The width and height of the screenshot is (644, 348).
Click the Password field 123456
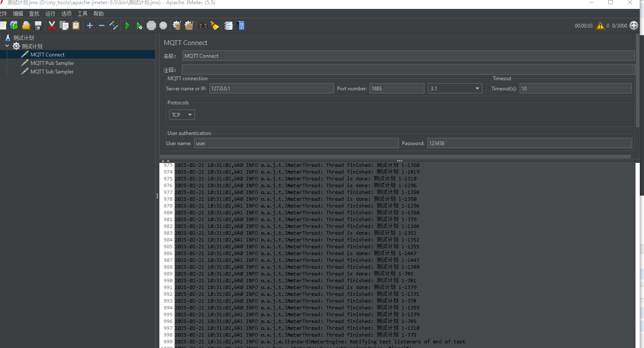tap(530, 143)
